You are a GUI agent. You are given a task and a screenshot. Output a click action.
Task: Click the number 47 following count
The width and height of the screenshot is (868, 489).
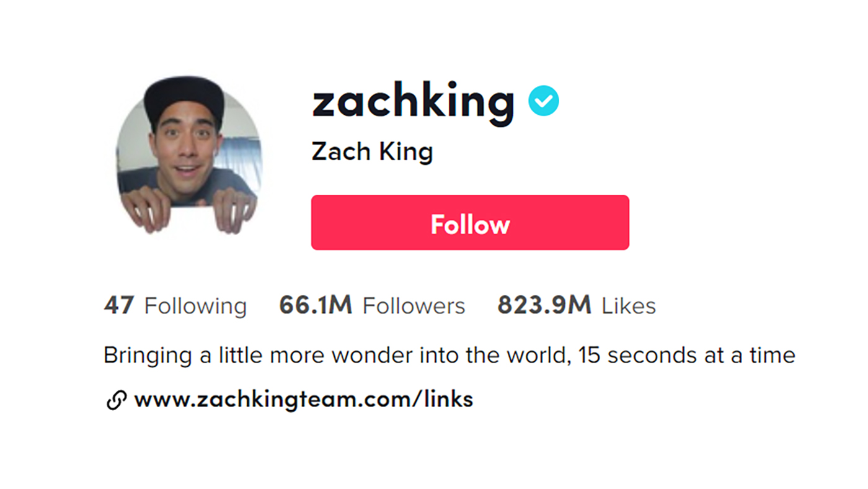point(119,305)
